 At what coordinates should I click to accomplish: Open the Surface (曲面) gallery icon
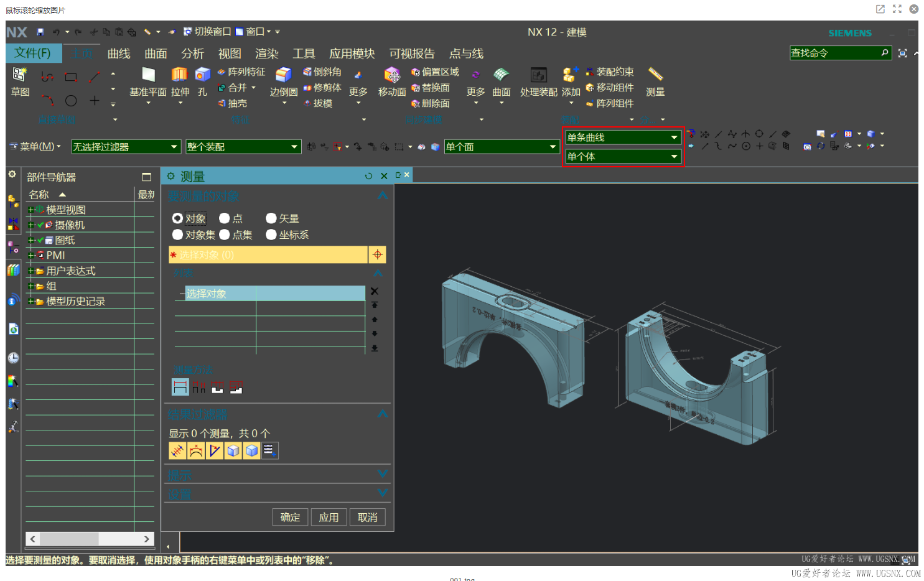tap(501, 75)
